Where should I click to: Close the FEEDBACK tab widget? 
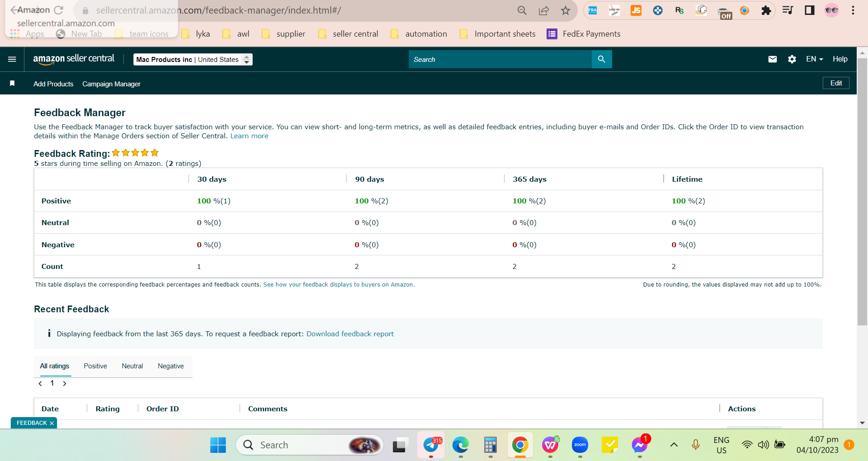pos(52,423)
